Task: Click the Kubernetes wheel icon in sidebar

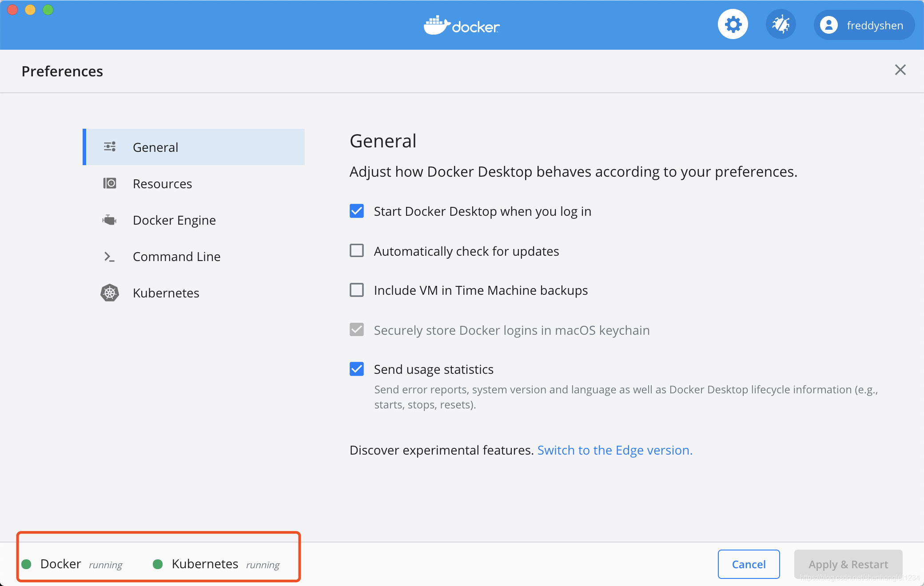Action: (110, 293)
